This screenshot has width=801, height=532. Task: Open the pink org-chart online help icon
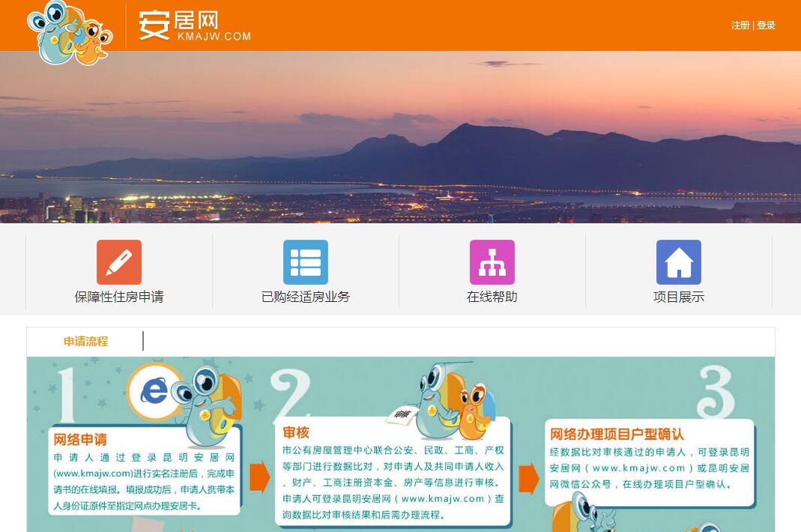tap(492, 262)
